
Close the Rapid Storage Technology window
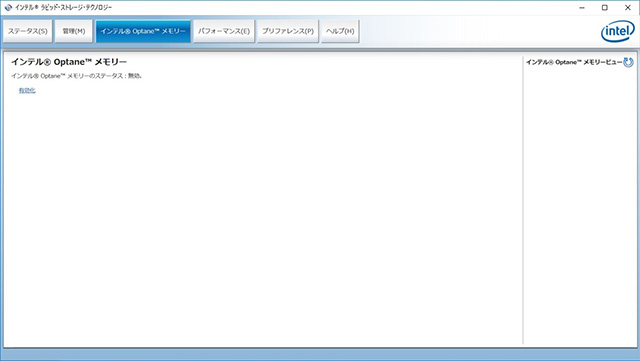click(x=628, y=7)
